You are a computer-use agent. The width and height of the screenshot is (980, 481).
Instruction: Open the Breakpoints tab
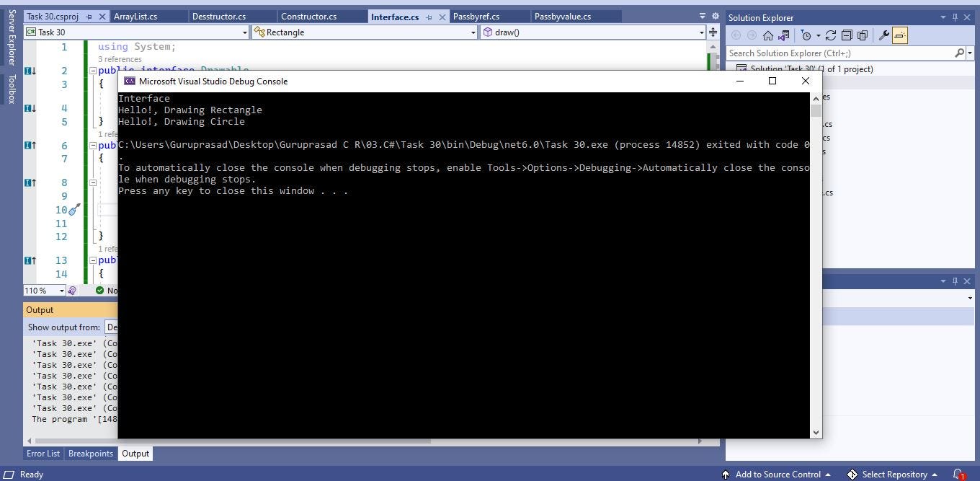pyautogui.click(x=91, y=454)
